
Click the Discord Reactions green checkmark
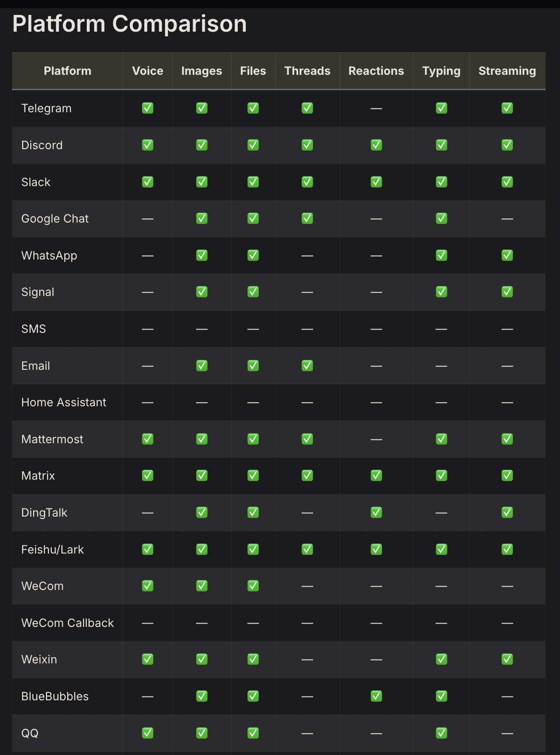376,145
